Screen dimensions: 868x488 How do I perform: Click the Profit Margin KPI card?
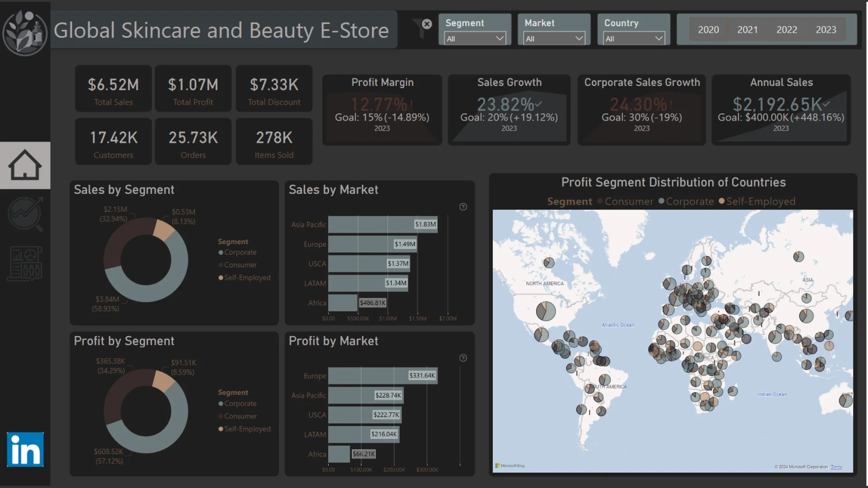[x=382, y=110]
